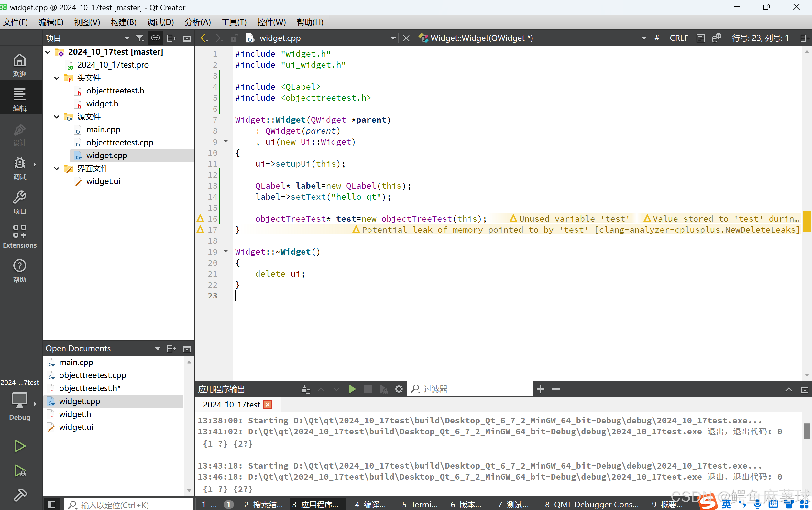
Task: Select objecttreetest.h* in Open Documents
Action: coord(90,388)
